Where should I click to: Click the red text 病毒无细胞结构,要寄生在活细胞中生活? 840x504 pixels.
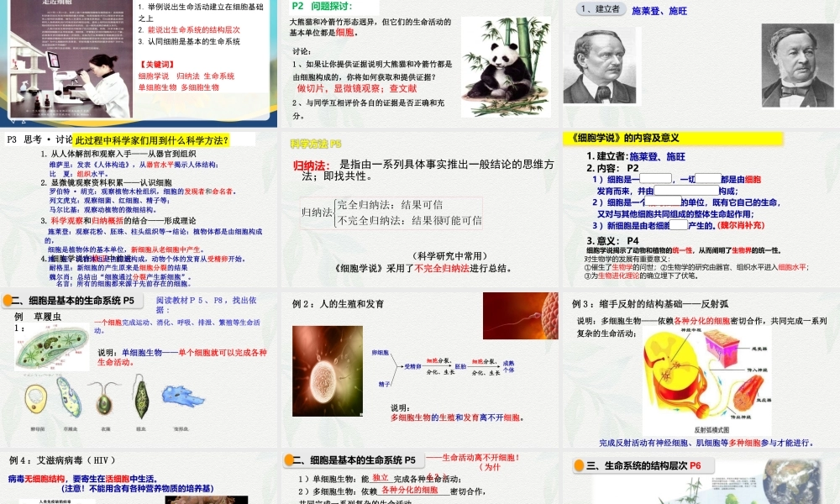coord(82,479)
